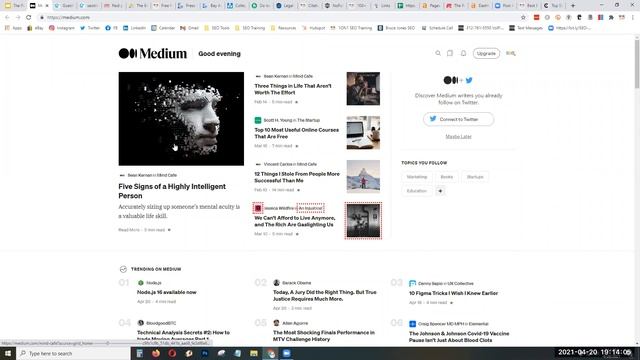Open Five Signs of a Highly Intelligent Person
The height and width of the screenshot is (360, 640).
[172, 191]
